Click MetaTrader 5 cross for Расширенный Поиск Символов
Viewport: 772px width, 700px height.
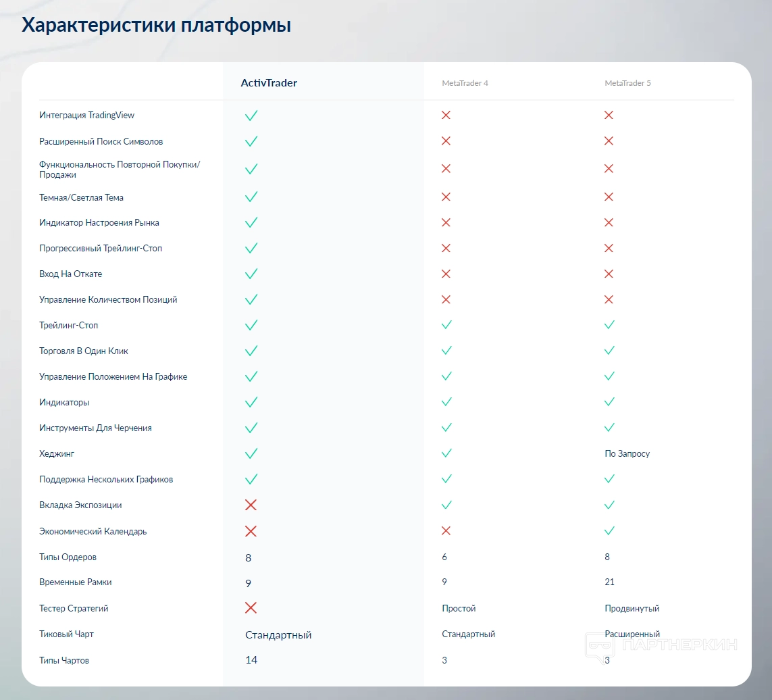[609, 141]
